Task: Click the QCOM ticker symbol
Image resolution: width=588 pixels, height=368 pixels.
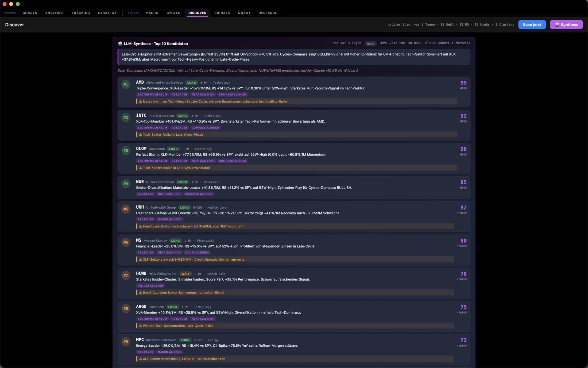Action: pyautogui.click(x=141, y=148)
